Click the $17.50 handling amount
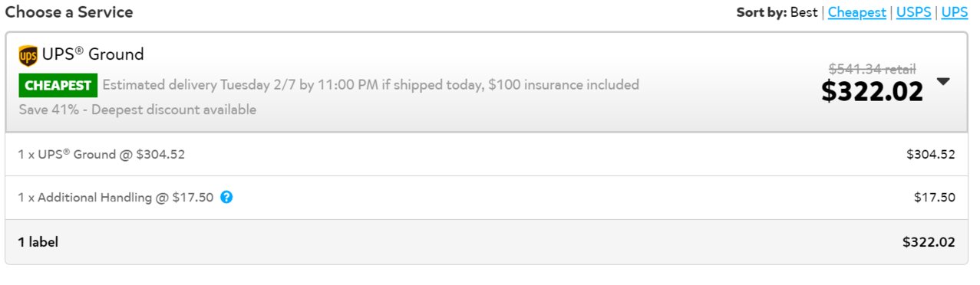 coord(935,198)
